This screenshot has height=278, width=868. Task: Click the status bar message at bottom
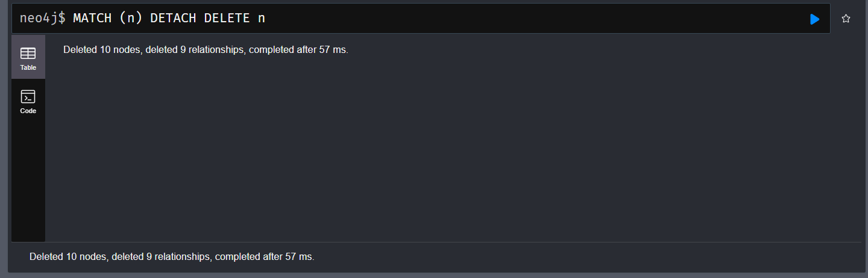172,256
